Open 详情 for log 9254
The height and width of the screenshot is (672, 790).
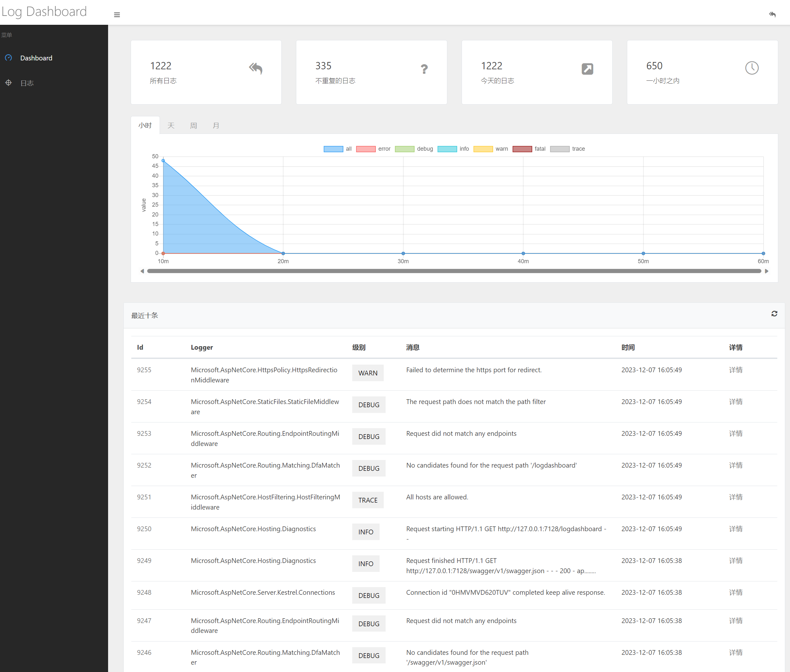coord(736,402)
